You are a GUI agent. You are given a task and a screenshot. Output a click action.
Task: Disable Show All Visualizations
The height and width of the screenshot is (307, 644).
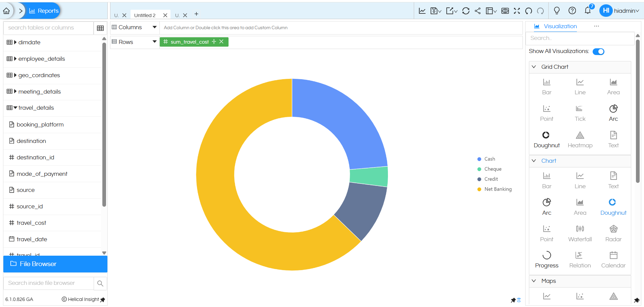[x=598, y=51]
